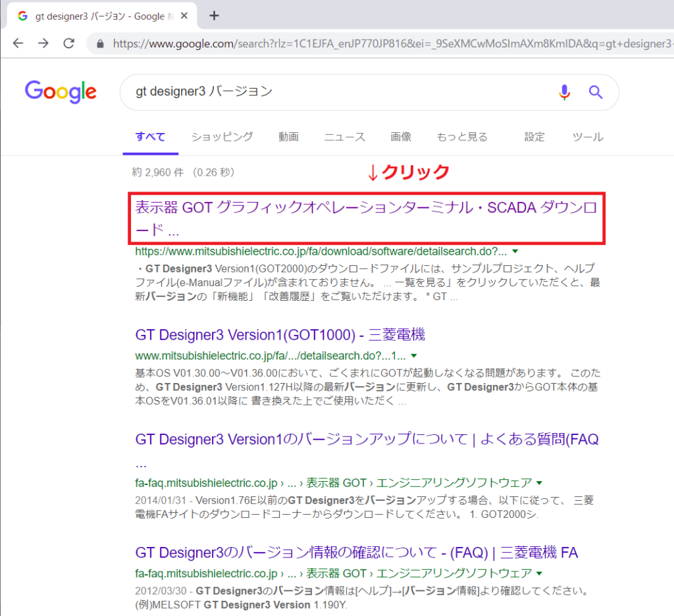Click the URL https://www.mitsubishielectric.co.jp/fa/download/software/detailsearch.do?...
This screenshot has height=616, width=674.
[x=321, y=251]
